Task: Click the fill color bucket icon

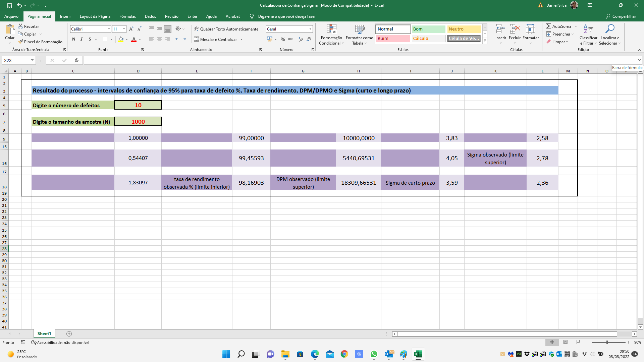Action: pyautogui.click(x=121, y=40)
